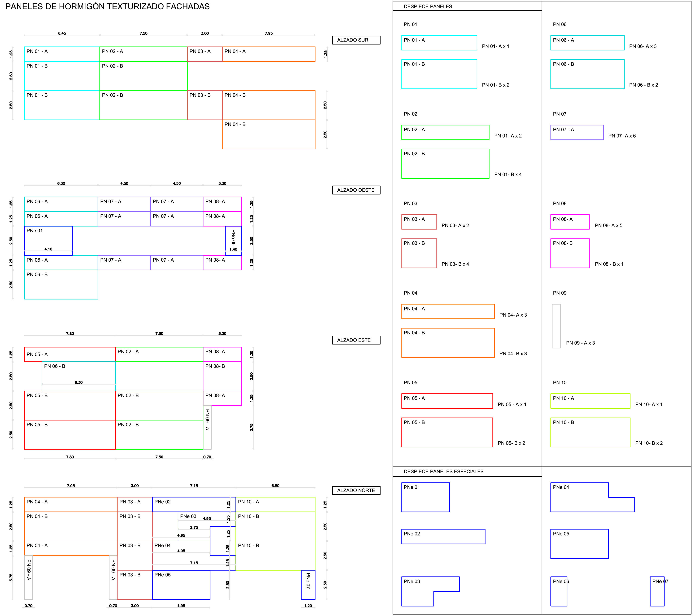Click the cyan PN 01 - A legend panel
Image resolution: width=693 pixels, height=616 pixels.
[x=439, y=43]
